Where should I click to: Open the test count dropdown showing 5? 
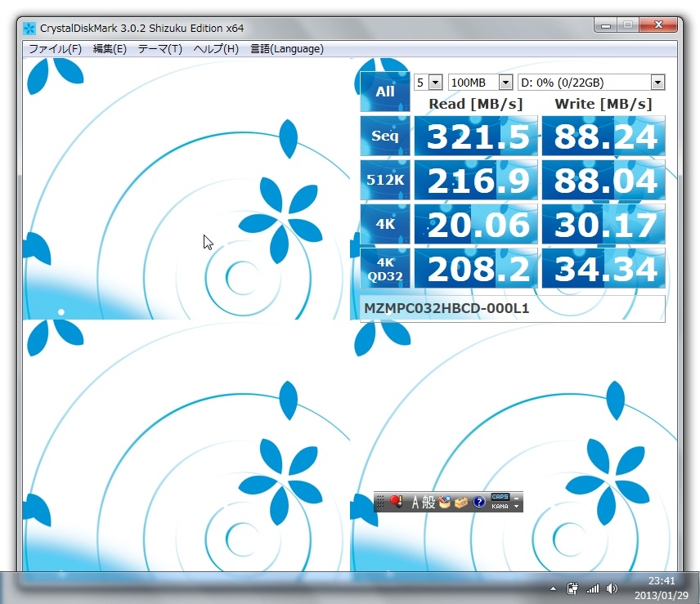click(428, 83)
